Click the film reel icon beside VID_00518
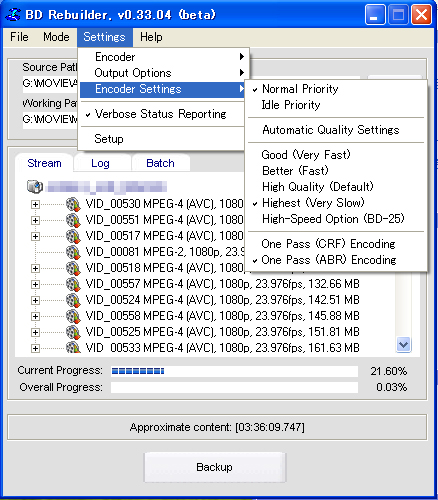 click(73, 268)
